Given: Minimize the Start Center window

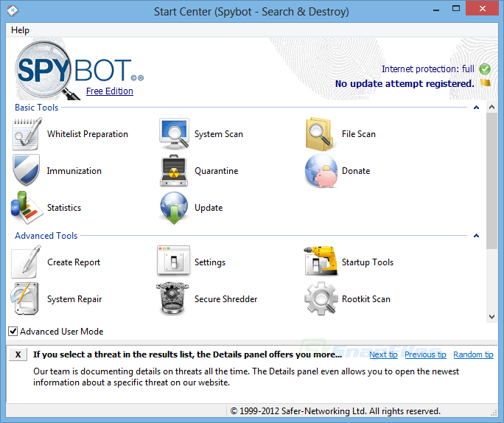Looking at the screenshot, I should 436,10.
